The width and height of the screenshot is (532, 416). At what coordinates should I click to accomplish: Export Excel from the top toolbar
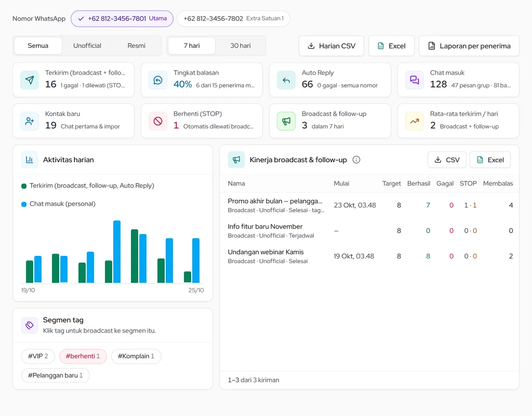tap(392, 46)
